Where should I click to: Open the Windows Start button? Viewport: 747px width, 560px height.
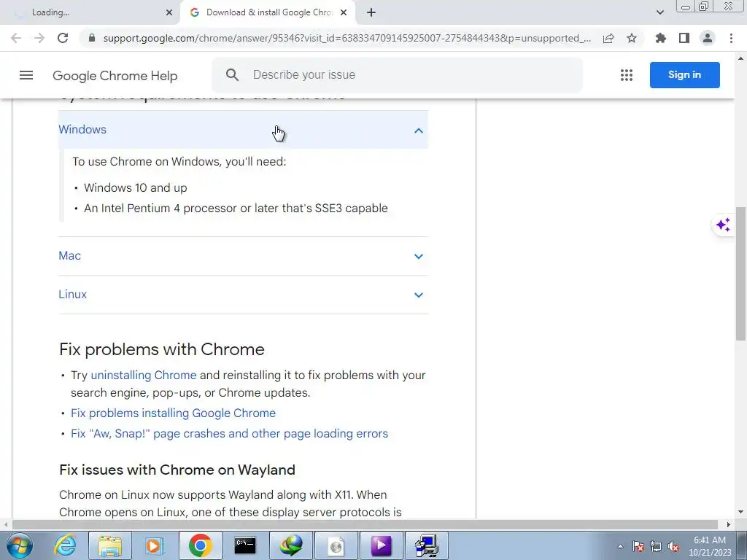pyautogui.click(x=20, y=545)
